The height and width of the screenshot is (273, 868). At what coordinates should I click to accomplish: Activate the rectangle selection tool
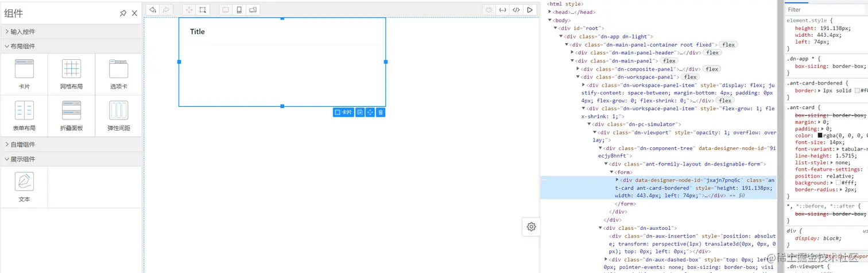pos(203,10)
